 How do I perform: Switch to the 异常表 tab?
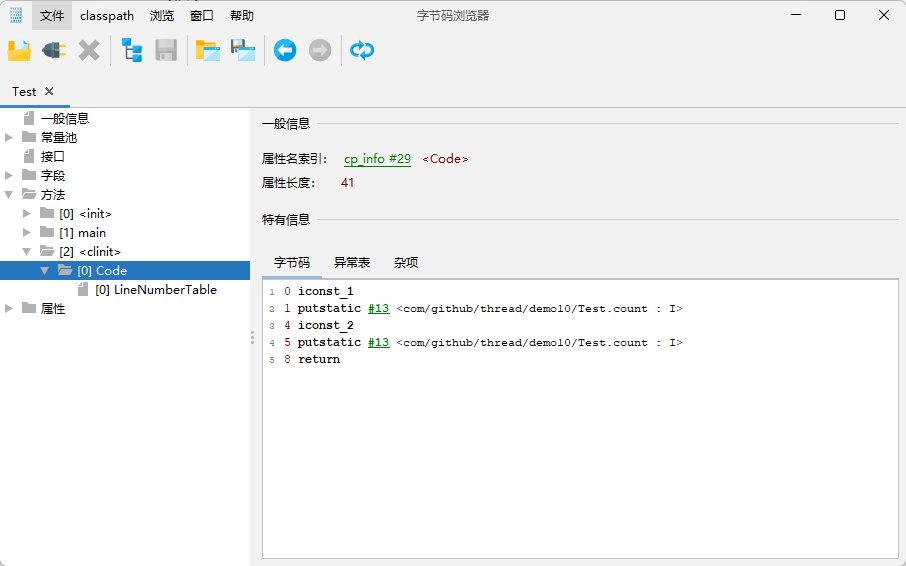tap(352, 263)
